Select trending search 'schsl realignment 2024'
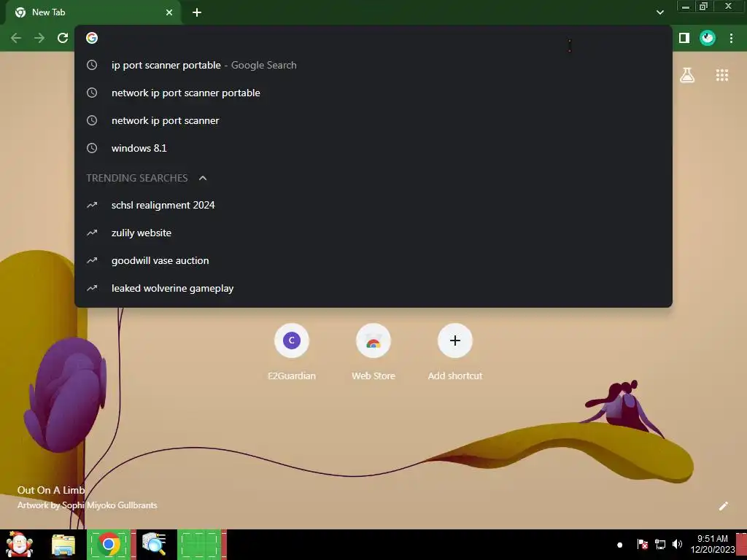This screenshot has width=747, height=560. 373,205
